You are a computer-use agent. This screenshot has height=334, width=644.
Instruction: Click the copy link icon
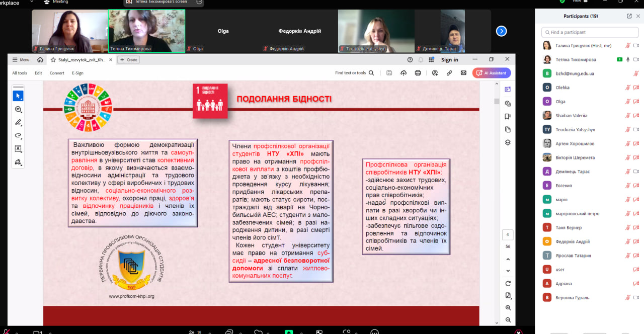[449, 73]
